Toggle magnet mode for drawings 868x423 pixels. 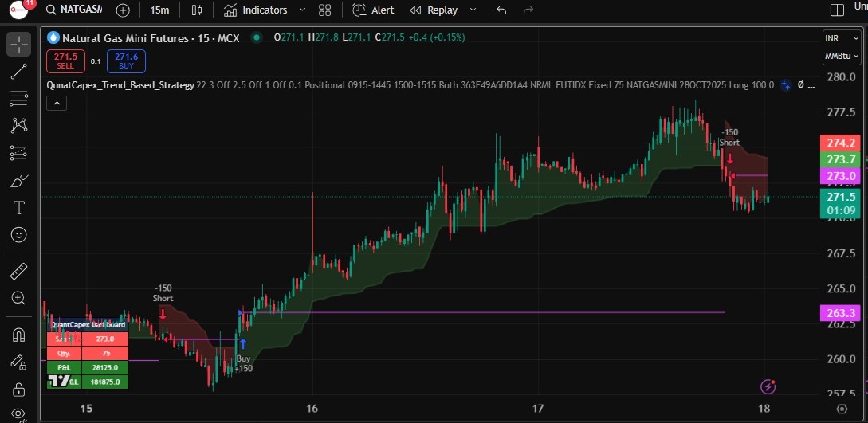(x=19, y=335)
